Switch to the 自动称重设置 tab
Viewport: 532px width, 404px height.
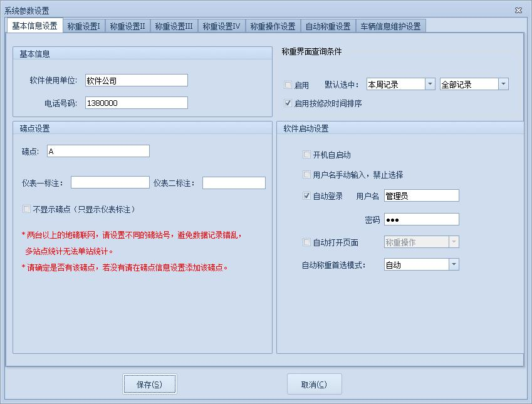click(328, 26)
